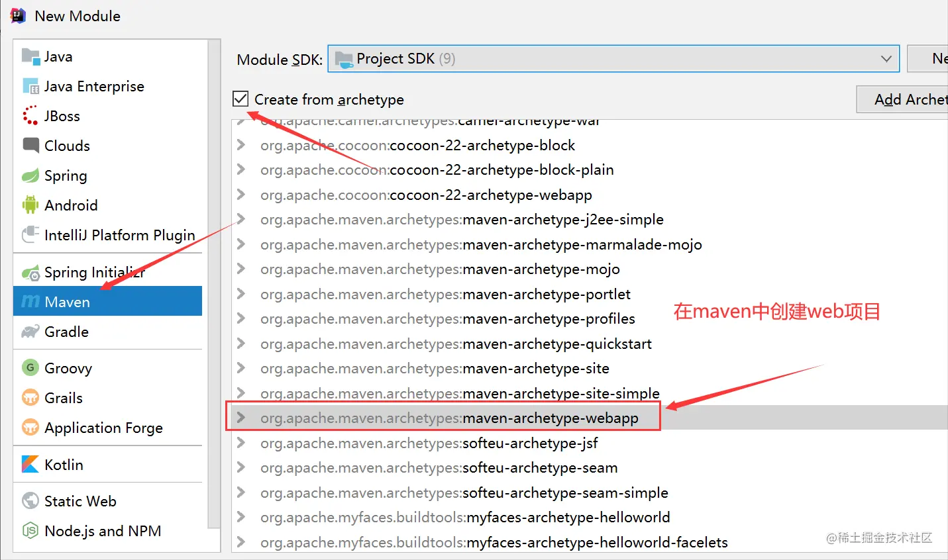Select Kotlin module type
This screenshot has width=948, height=560.
pos(107,464)
